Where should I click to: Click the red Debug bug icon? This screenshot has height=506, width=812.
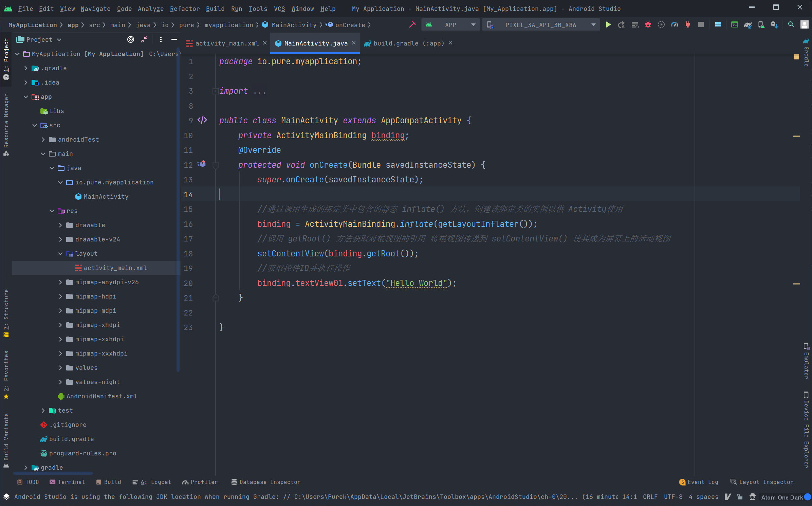(x=648, y=25)
